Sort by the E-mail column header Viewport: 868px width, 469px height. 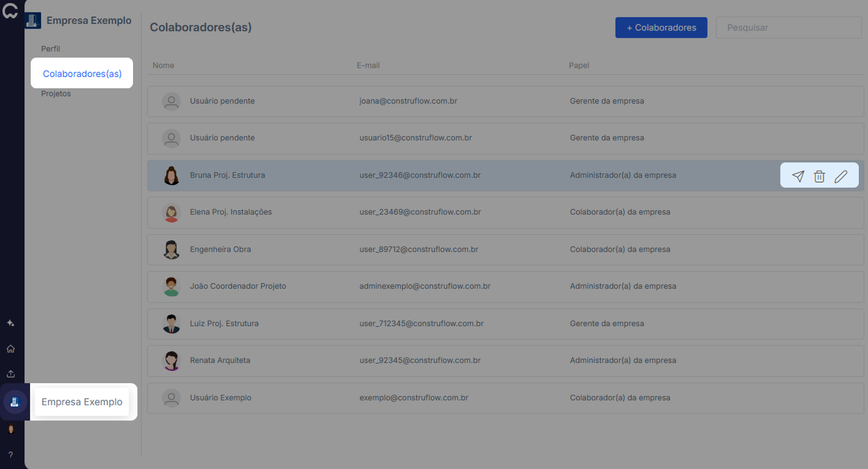[x=368, y=65]
